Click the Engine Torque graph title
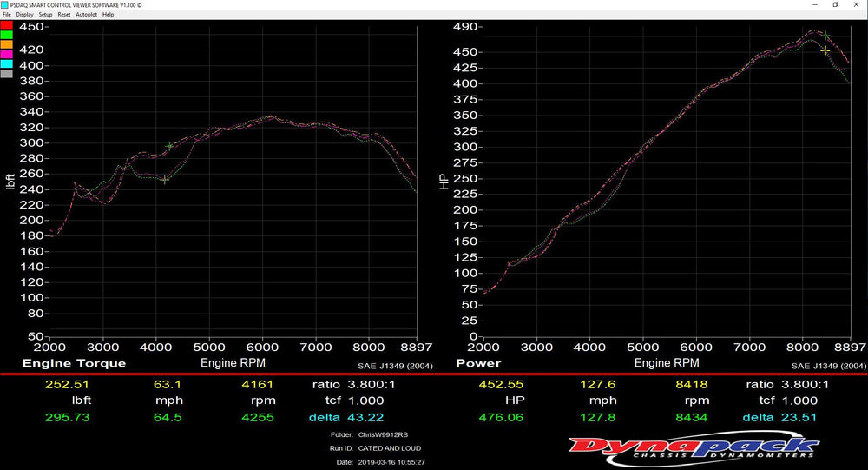 click(74, 363)
